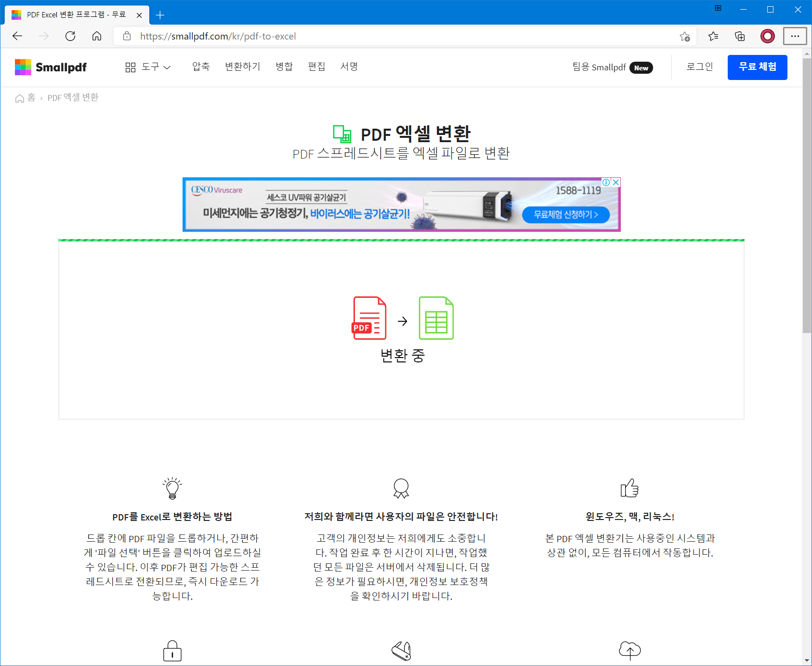The height and width of the screenshot is (666, 812).
Task: Open browser Settings and more menu
Action: tap(795, 36)
